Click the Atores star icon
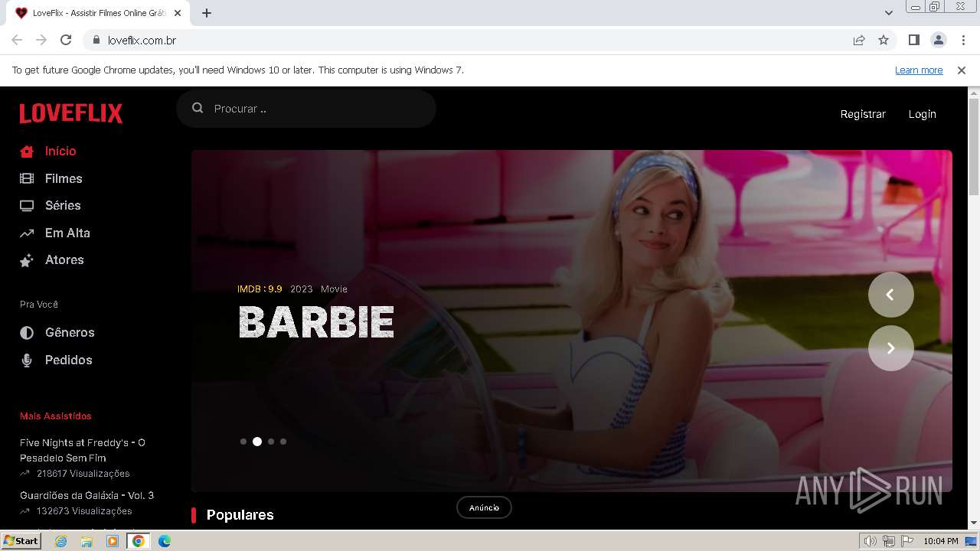Screen dimensions: 980x551 27,260
